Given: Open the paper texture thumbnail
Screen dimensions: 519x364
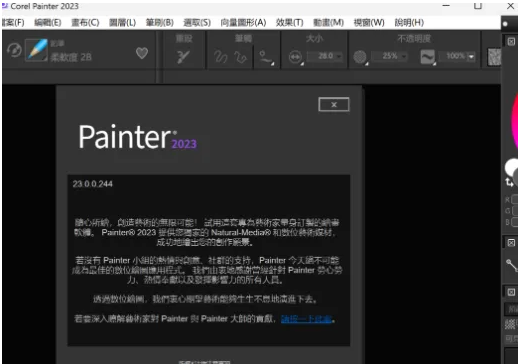Looking at the screenshot, I should pyautogui.click(x=494, y=57).
